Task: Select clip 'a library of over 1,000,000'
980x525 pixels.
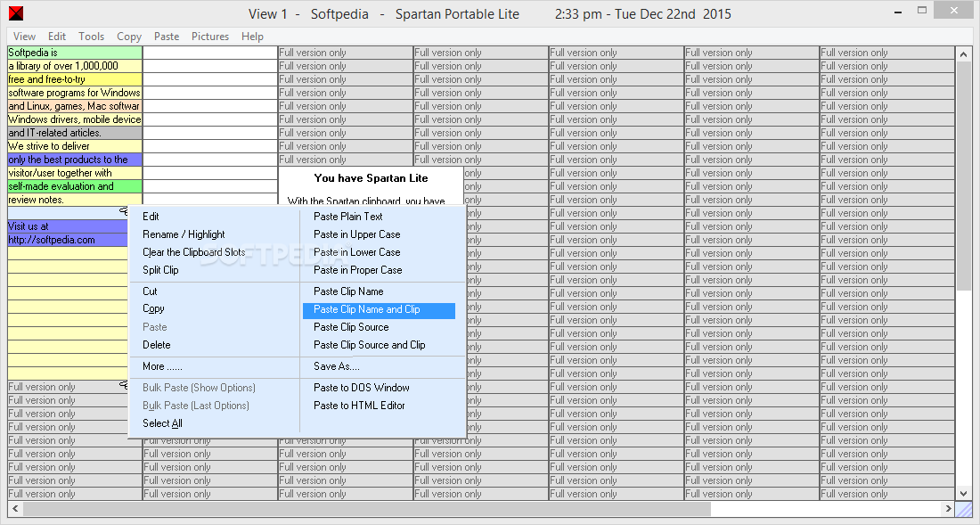Action: (75, 66)
